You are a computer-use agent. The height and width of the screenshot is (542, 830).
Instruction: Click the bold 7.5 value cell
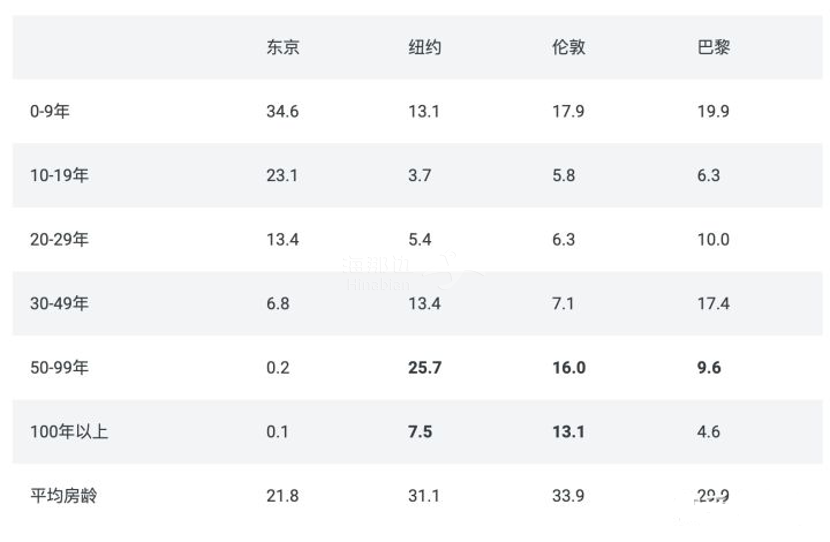[420, 432]
